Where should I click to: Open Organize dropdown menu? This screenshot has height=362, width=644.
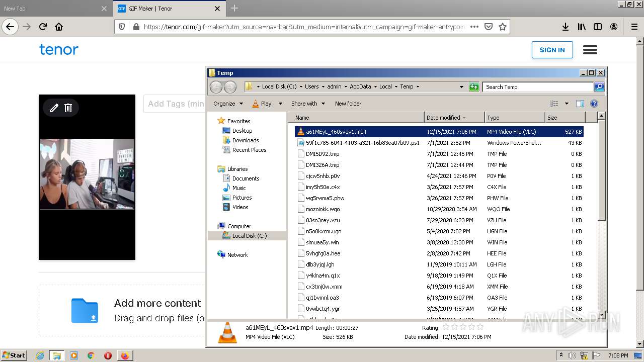228,104
